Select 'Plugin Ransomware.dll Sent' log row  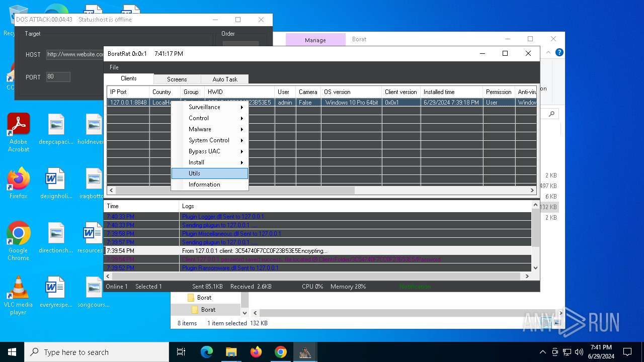click(x=317, y=268)
